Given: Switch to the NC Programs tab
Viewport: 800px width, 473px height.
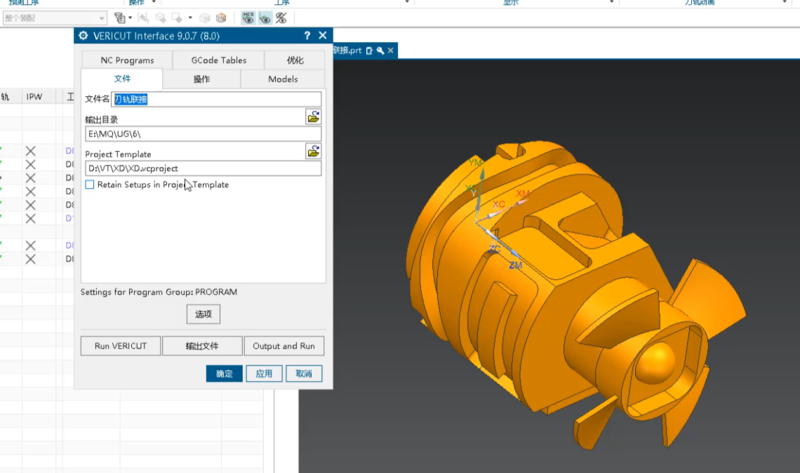Looking at the screenshot, I should (x=127, y=60).
